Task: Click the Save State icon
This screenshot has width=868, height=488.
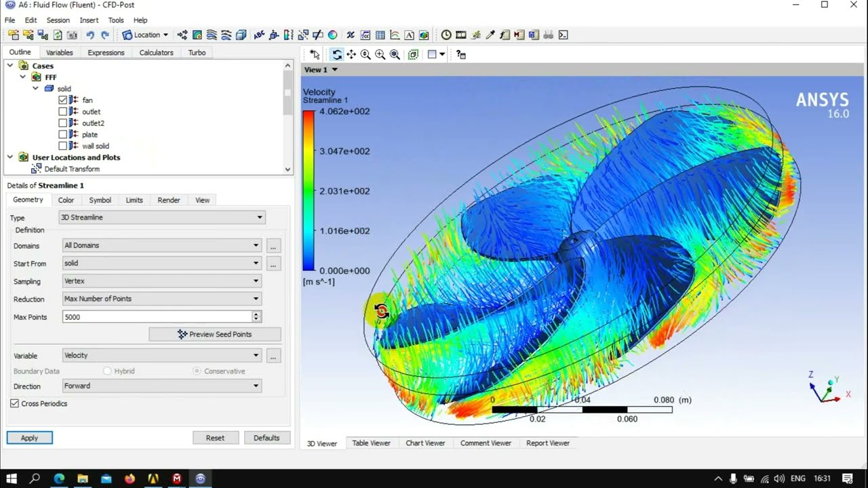Action: coord(43,35)
